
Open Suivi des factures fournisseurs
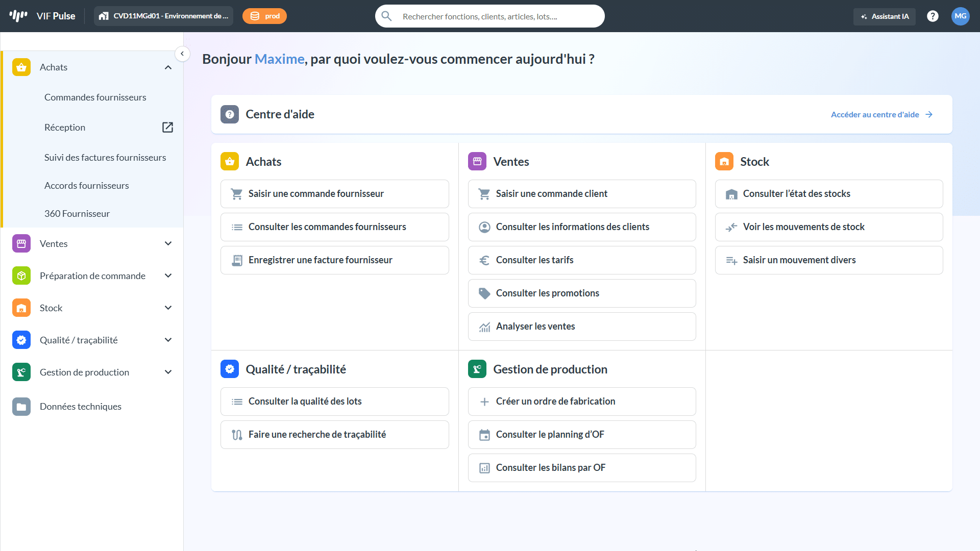pyautogui.click(x=105, y=158)
